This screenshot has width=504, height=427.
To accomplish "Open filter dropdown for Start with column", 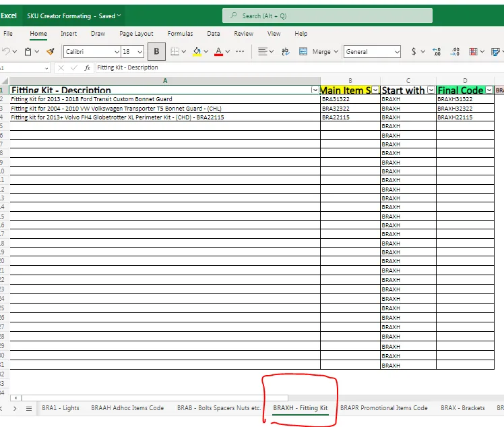I will (431, 90).
